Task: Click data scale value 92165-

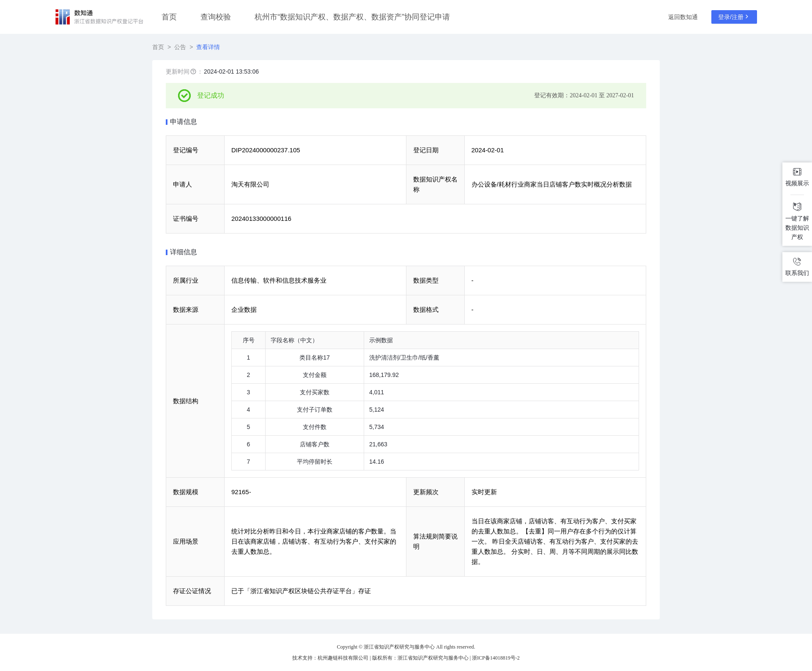Action: [241, 492]
